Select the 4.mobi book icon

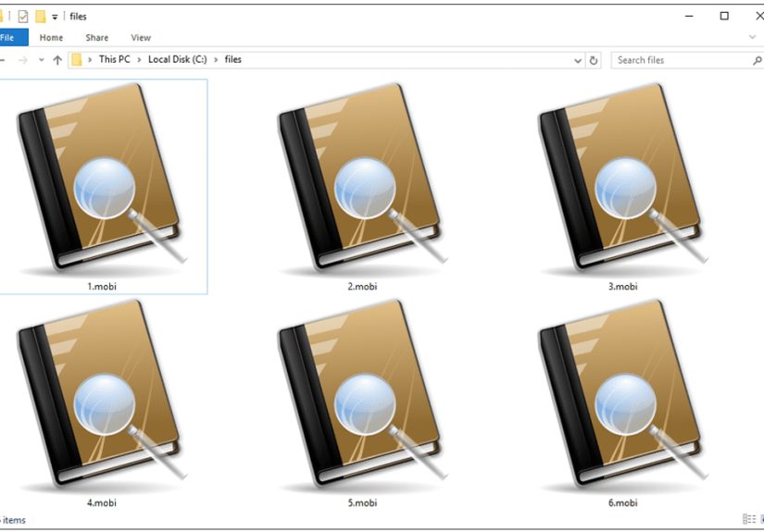point(101,395)
